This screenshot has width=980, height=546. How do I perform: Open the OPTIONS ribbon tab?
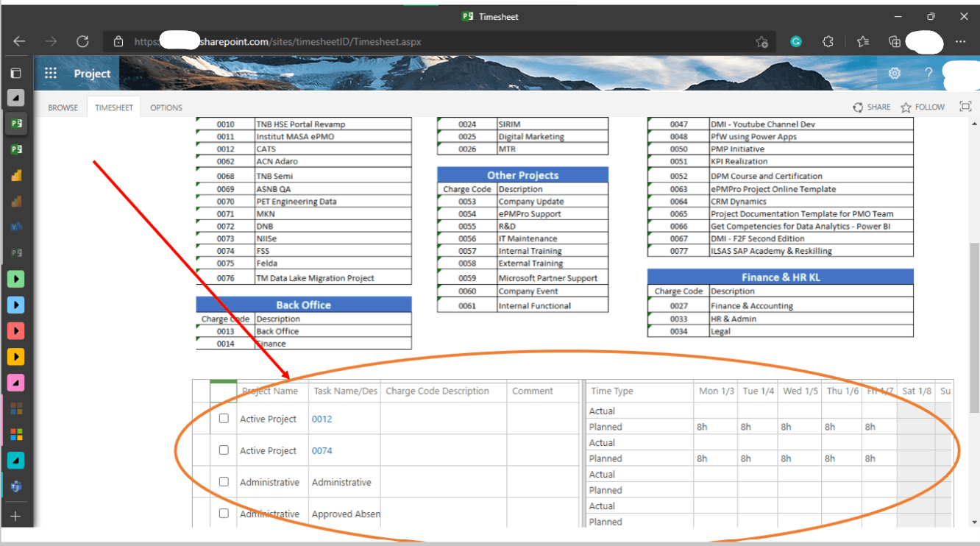tap(166, 107)
